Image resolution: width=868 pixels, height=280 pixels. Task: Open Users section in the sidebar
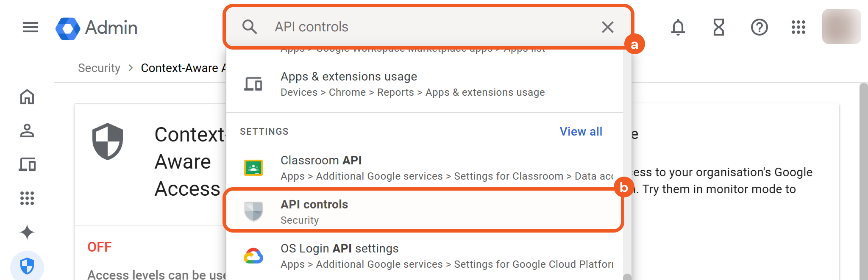click(27, 130)
